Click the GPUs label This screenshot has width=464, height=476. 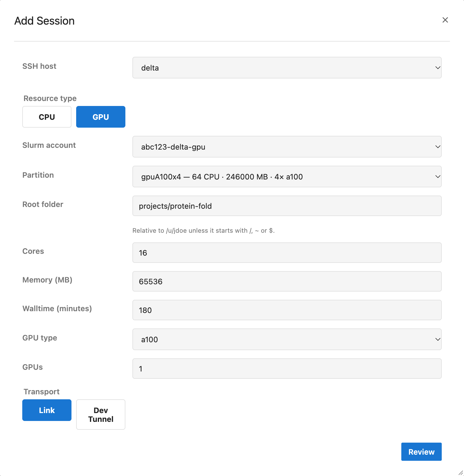(33, 367)
